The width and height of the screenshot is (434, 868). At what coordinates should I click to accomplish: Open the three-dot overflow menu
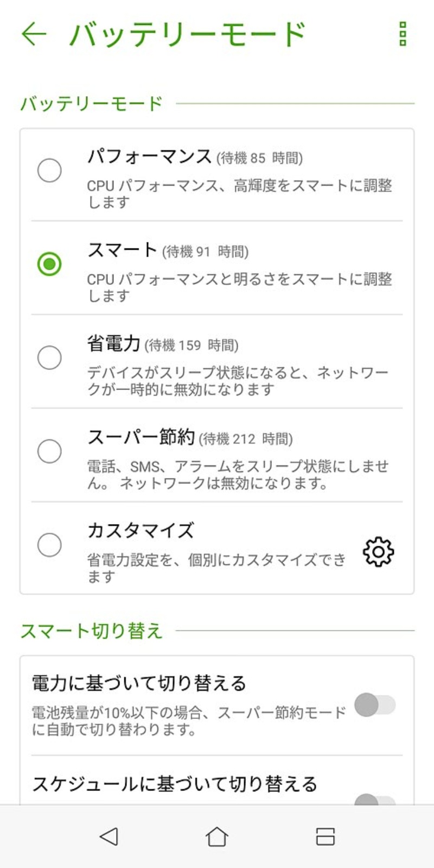402,34
